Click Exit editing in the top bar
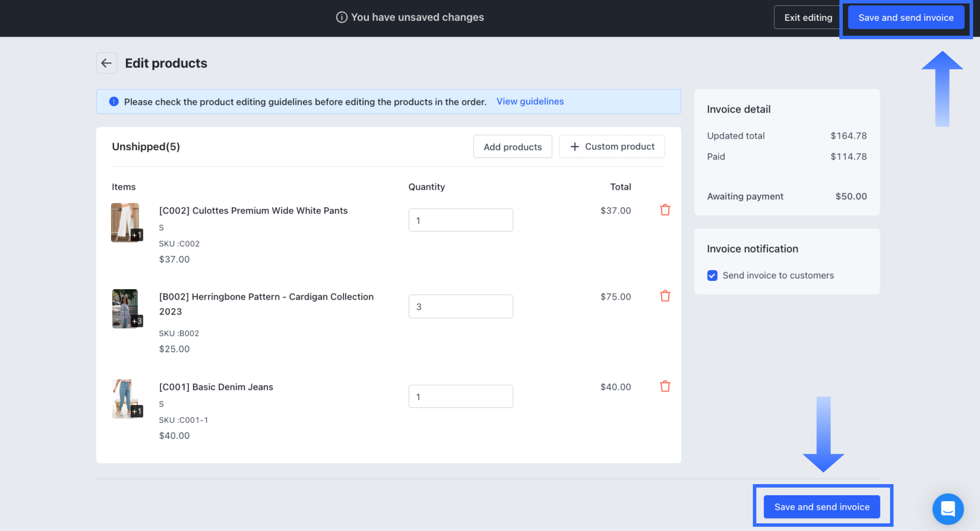Screen dimensions: 980x531 click(x=808, y=18)
